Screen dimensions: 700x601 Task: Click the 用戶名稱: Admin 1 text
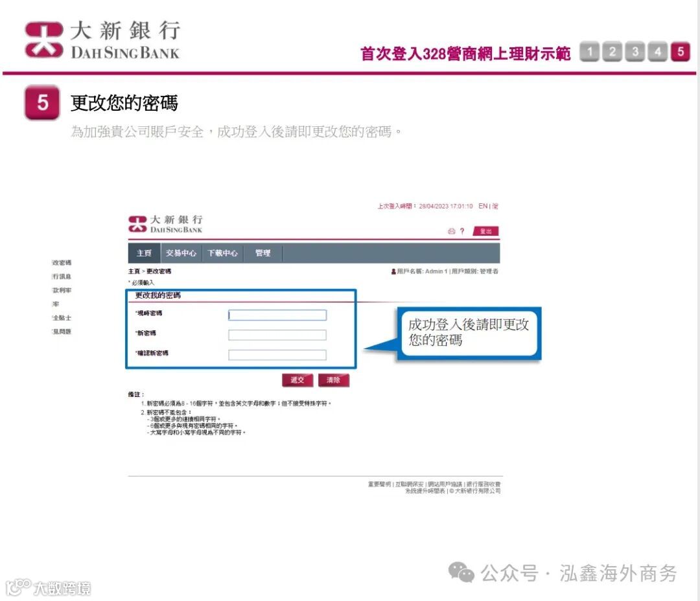(x=422, y=271)
